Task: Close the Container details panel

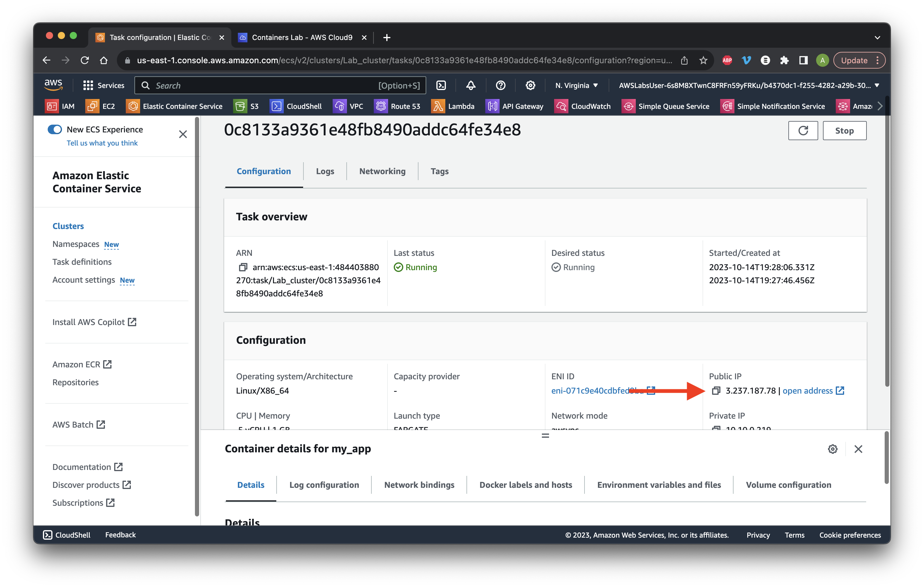Action: tap(858, 449)
